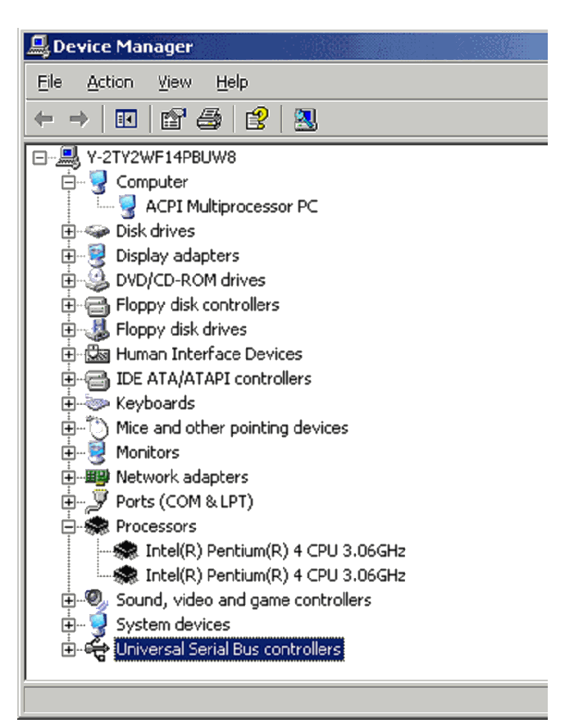The image size is (574, 728).
Task: Expand Sound, video and game controllers
Action: (x=69, y=600)
